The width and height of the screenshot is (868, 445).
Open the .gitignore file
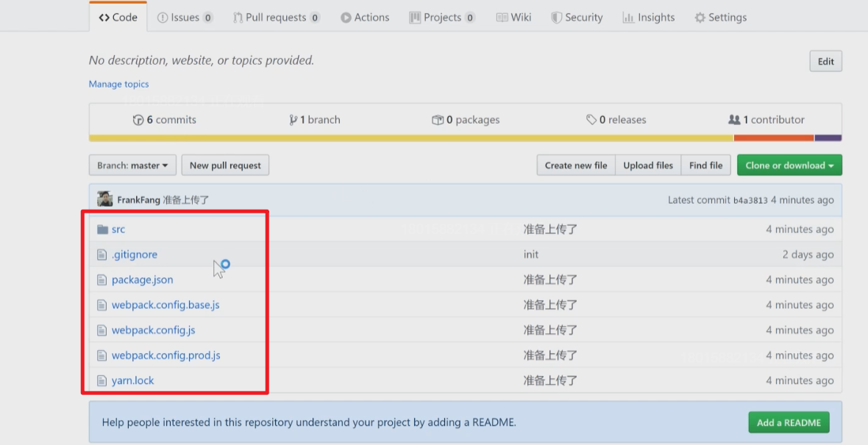click(x=135, y=254)
